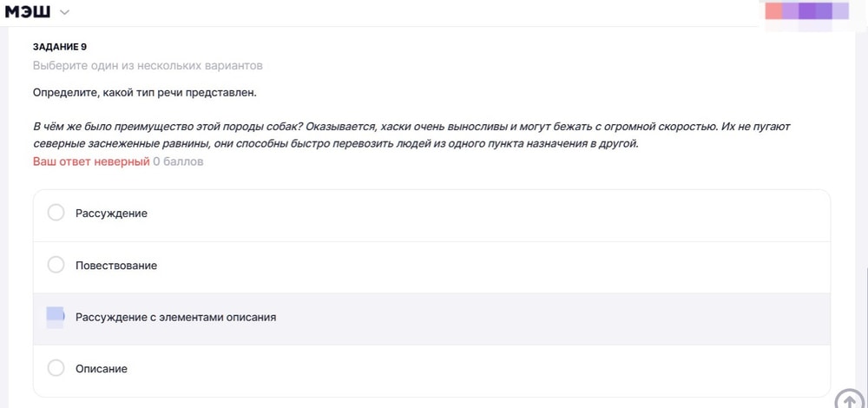
Task: Toggle the selected radio for Рассуждение с элементами описания
Action: (x=56, y=317)
